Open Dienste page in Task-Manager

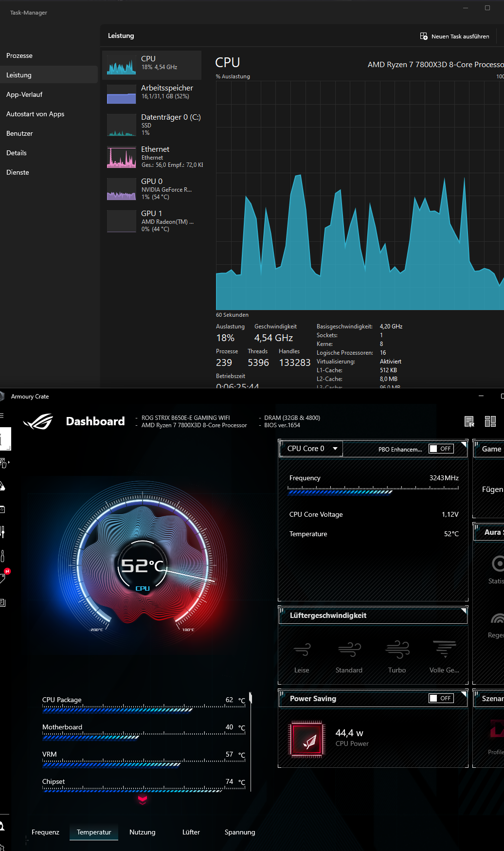[x=49, y=172]
